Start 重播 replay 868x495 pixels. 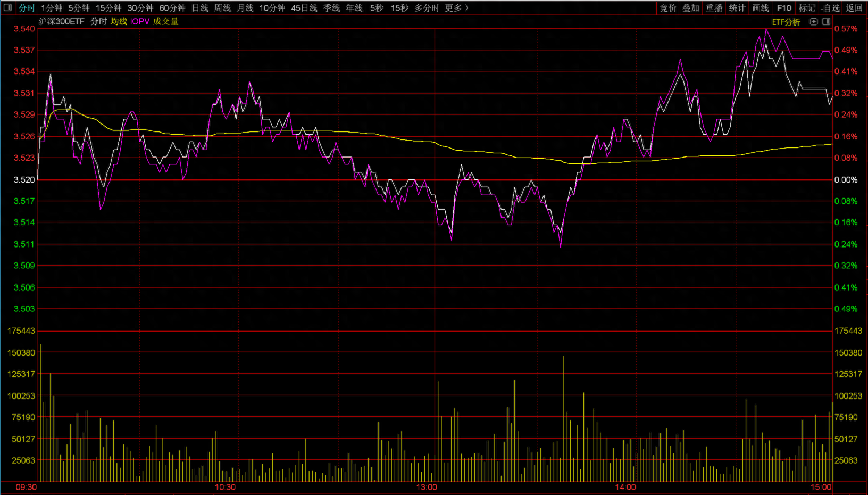coord(714,8)
